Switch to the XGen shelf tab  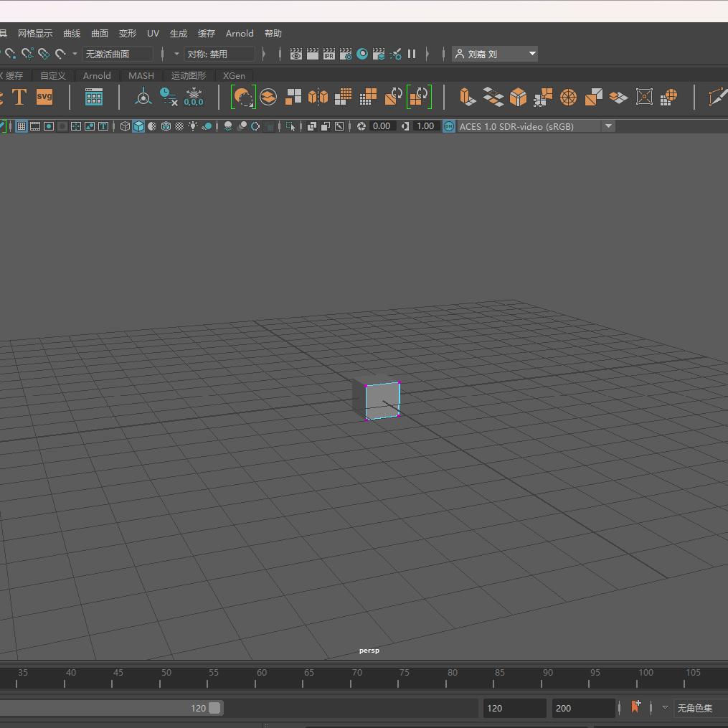234,76
